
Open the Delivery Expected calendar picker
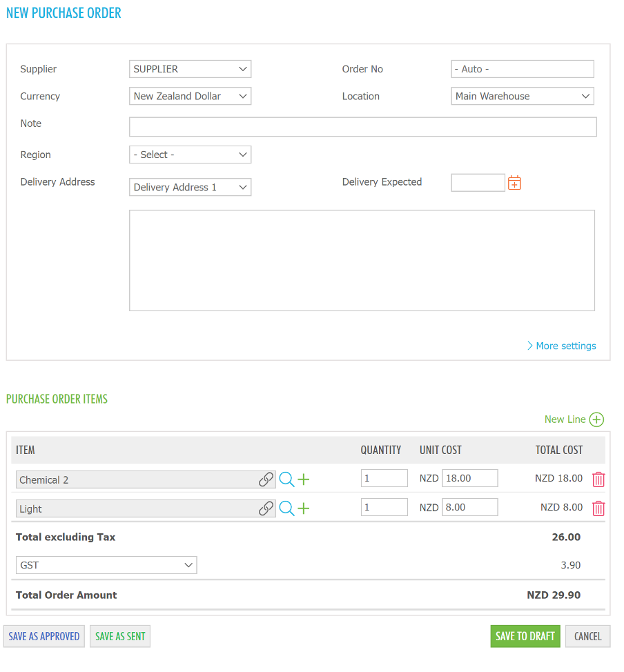point(514,183)
